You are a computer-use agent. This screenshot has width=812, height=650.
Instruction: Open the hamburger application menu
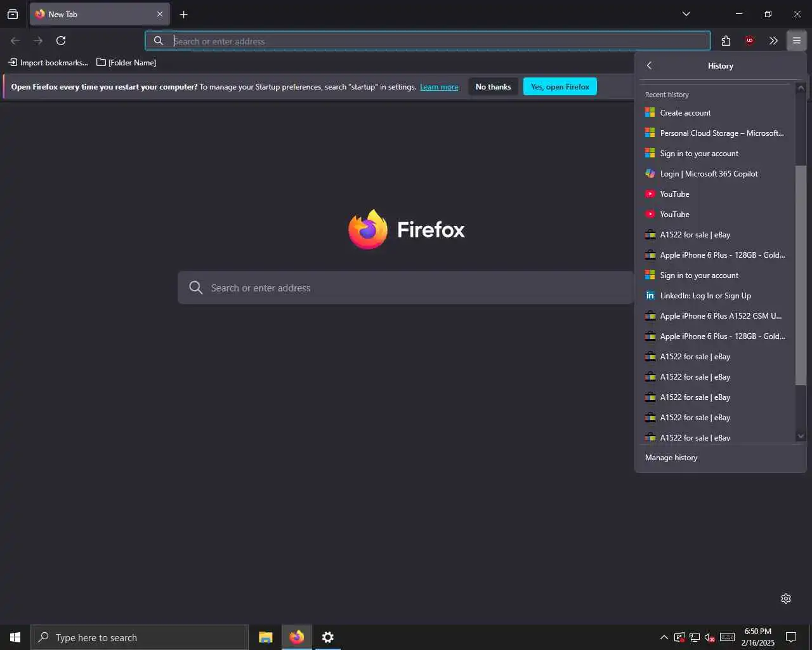coord(796,41)
